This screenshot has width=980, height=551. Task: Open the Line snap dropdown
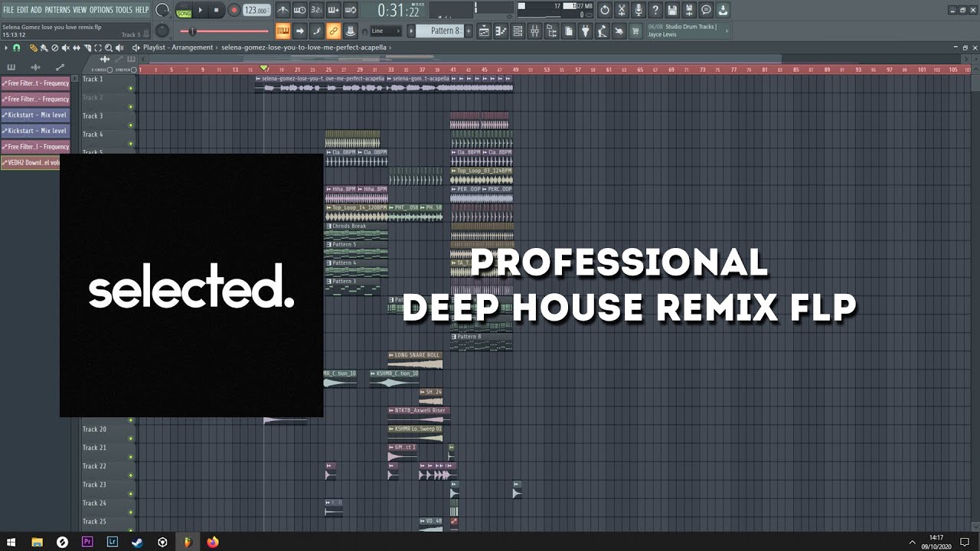[385, 31]
